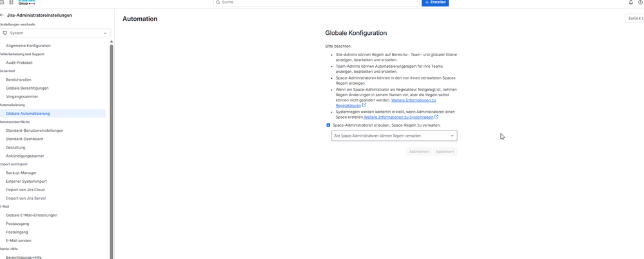The width and height of the screenshot is (644, 259).
Task: Click the Speichern button
Action: click(445, 152)
